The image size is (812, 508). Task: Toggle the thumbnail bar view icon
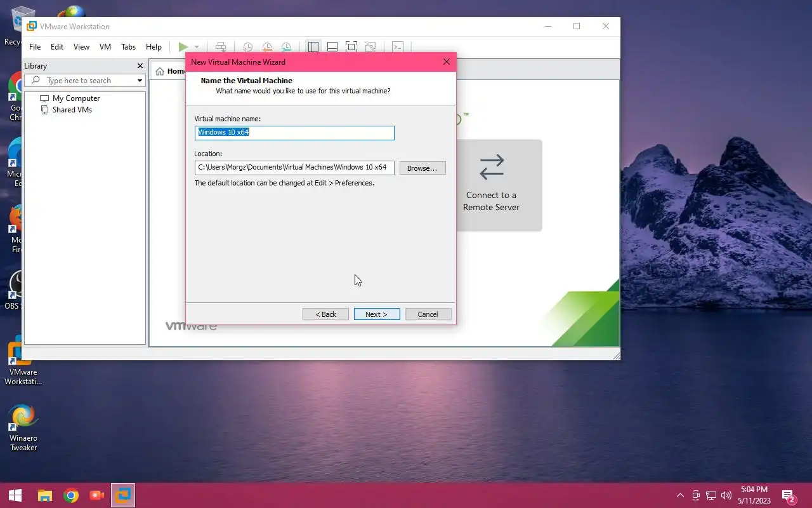click(332, 47)
